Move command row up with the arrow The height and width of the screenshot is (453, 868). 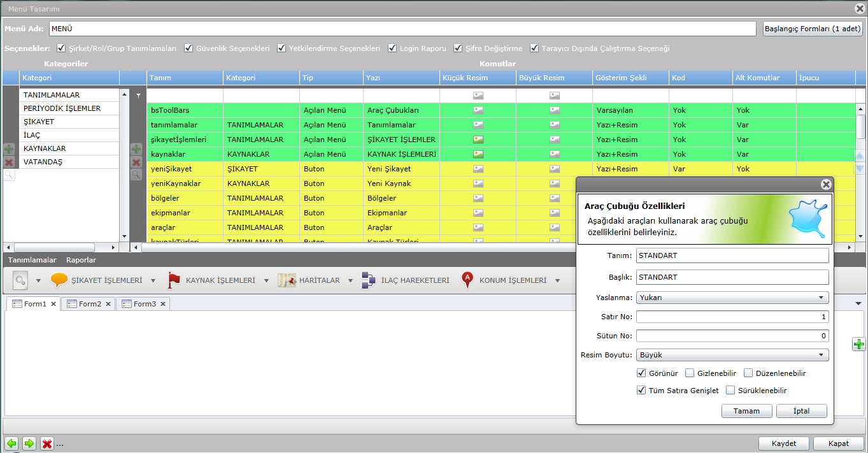(860, 156)
